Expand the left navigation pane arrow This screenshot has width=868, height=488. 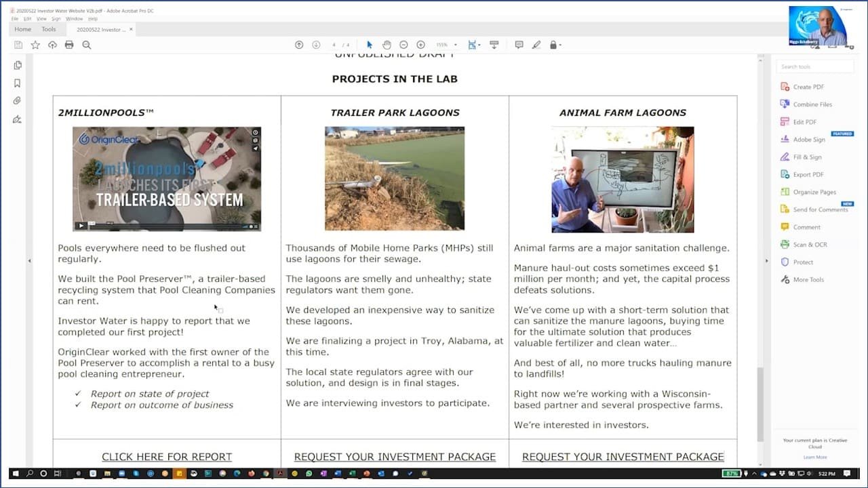29,261
